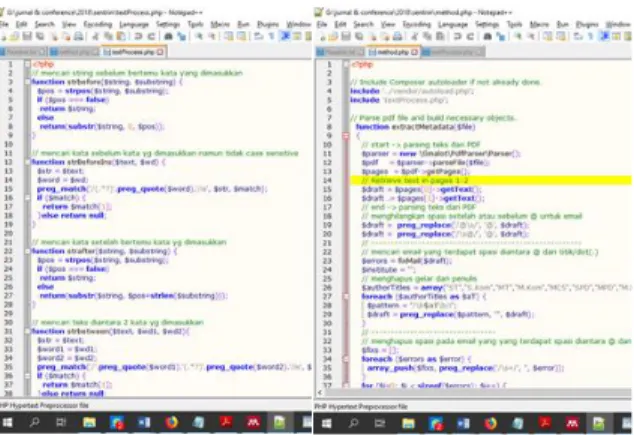
Task: Open Language menu in the method.php window
Action: pyautogui.click(x=453, y=25)
